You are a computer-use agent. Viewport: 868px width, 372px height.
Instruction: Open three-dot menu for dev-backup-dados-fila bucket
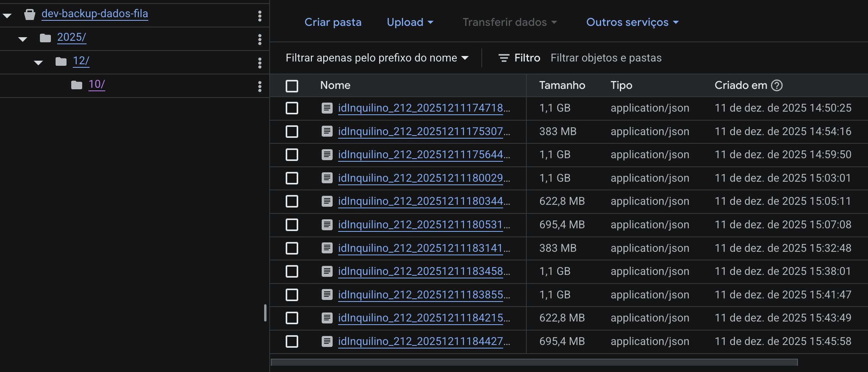tap(259, 16)
